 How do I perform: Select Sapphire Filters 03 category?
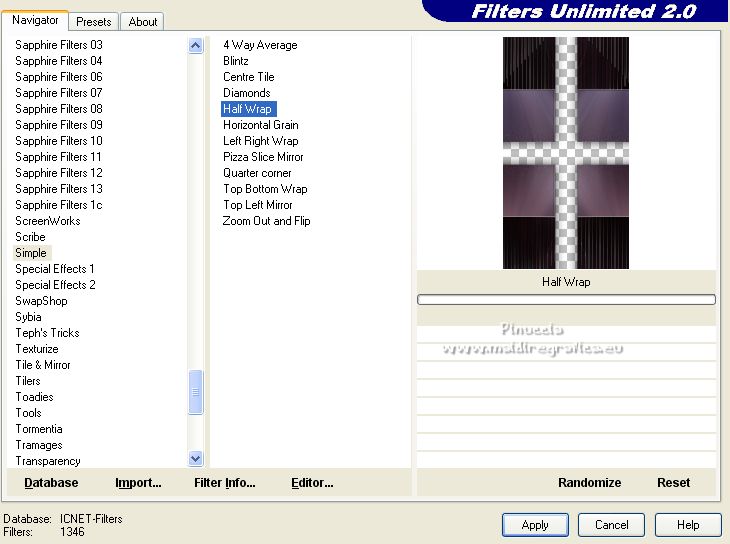coord(59,45)
